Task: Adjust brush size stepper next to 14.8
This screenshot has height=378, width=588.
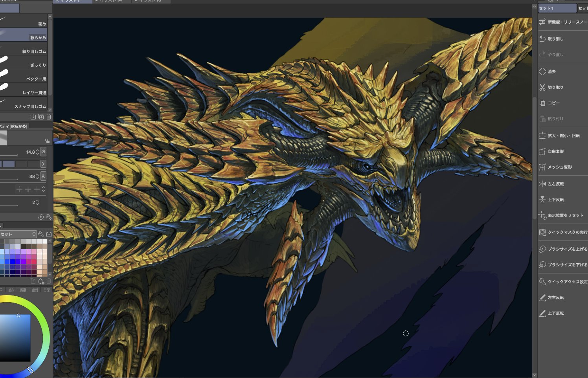Action: click(37, 152)
